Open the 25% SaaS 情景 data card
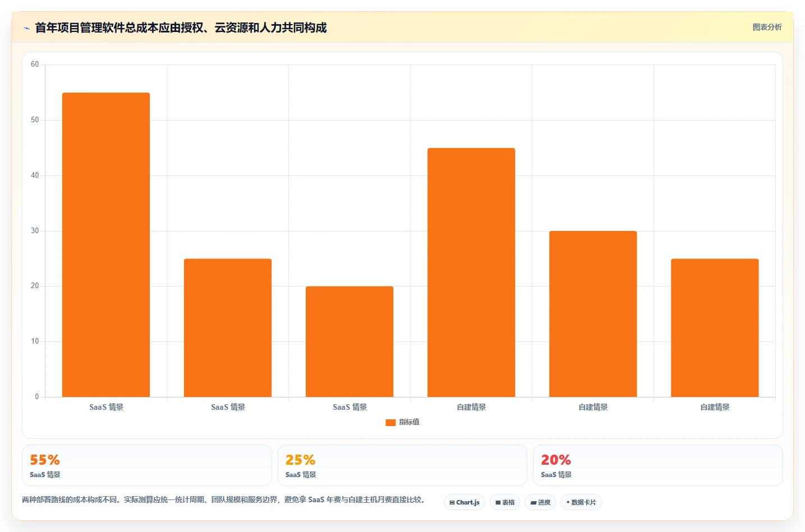The width and height of the screenshot is (805, 532). 402,465
